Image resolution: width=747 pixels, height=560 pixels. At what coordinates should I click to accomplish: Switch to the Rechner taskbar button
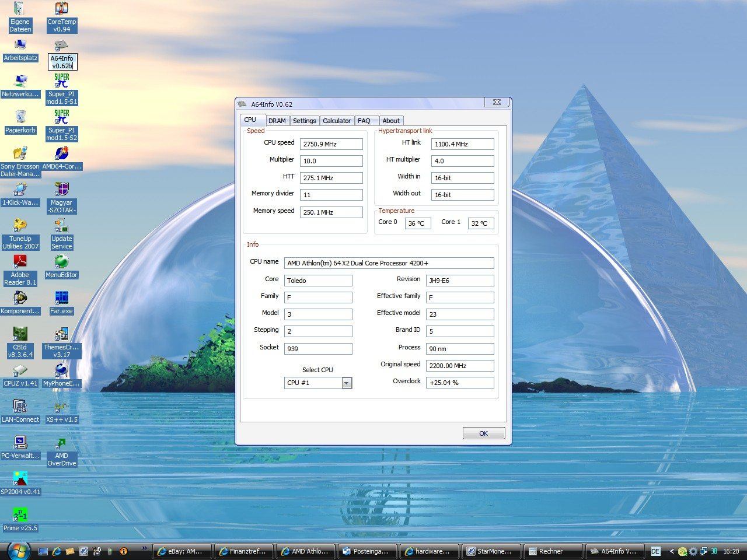point(553,551)
